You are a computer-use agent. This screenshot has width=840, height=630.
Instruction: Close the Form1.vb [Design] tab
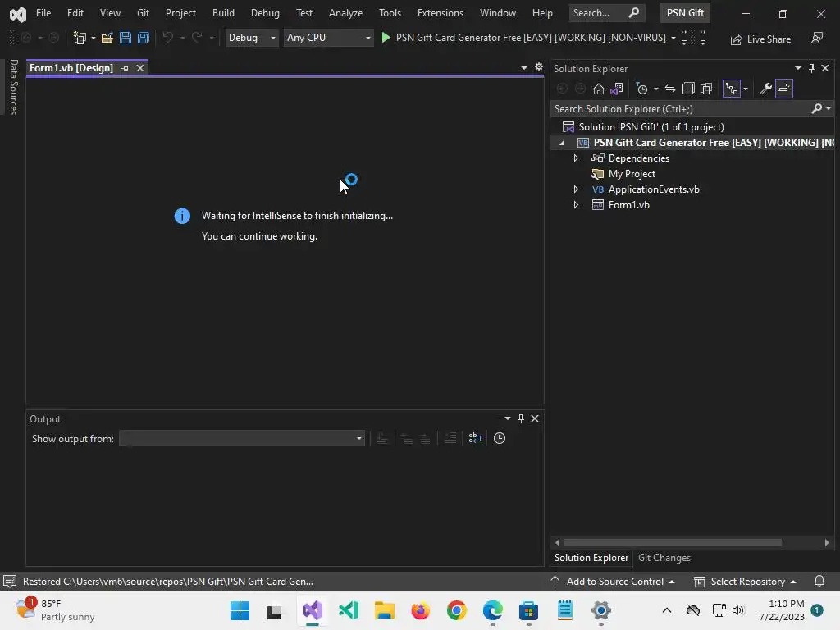(139, 68)
